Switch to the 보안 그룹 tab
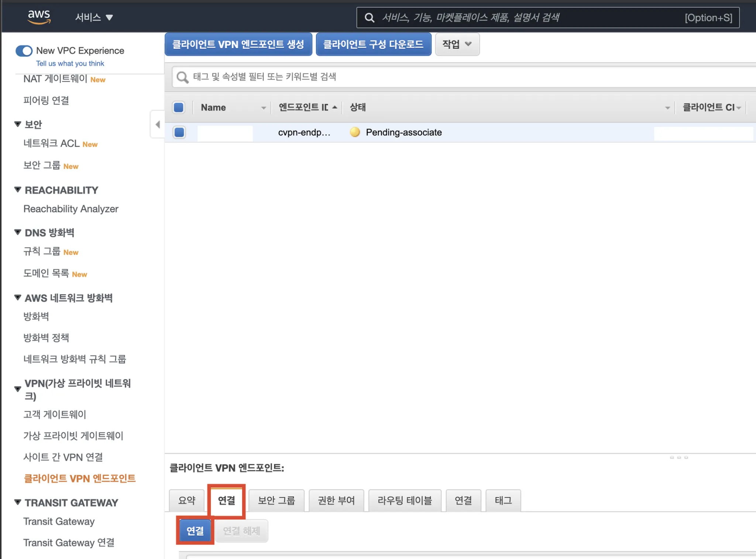The image size is (756, 559). [276, 501]
